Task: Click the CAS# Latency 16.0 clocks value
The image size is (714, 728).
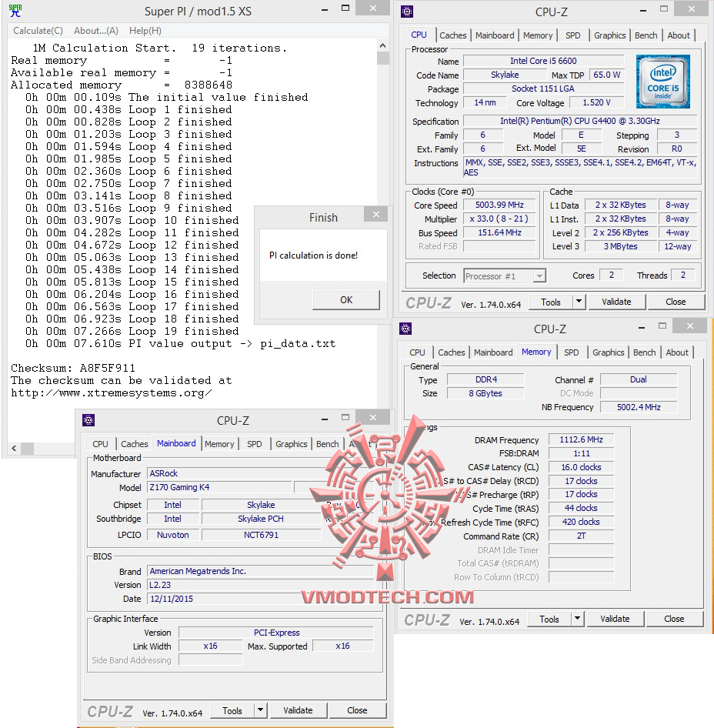Action: [581, 467]
